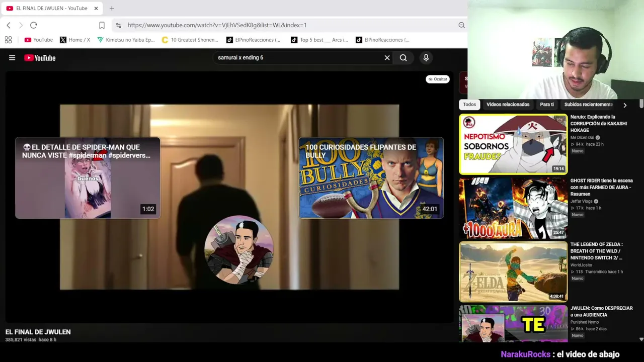The width and height of the screenshot is (644, 362).
Task: Open the apps grid in bookmarks bar
Action: pos(8,40)
